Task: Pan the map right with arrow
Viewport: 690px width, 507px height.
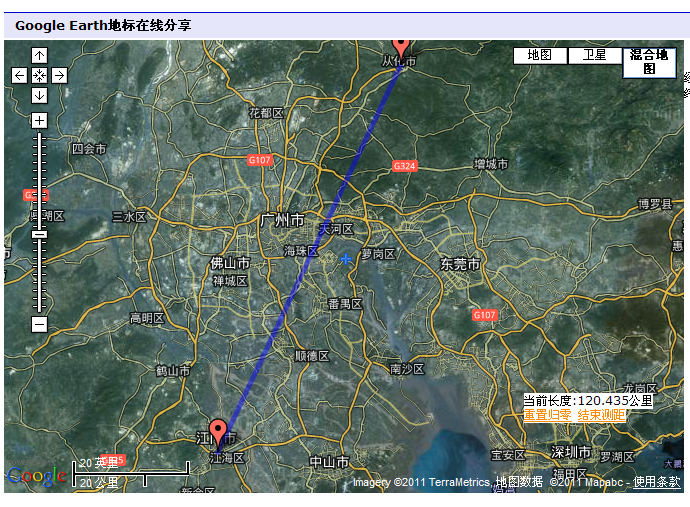Action: [x=59, y=76]
